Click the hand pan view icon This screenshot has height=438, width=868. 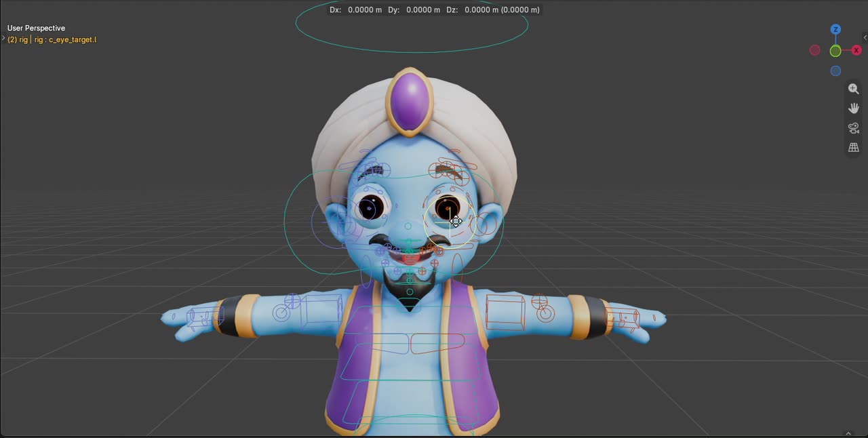coord(853,108)
